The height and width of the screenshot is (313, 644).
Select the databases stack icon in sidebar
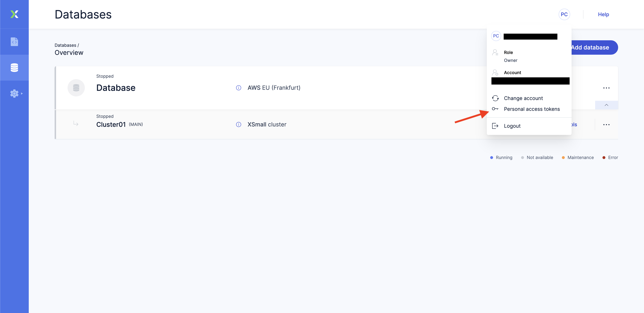tap(14, 68)
